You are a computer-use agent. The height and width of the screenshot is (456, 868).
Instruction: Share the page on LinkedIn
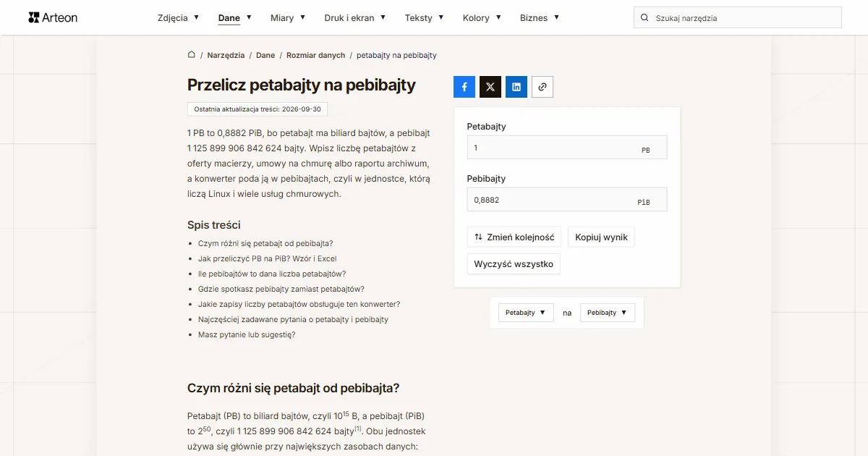pyautogui.click(x=516, y=87)
